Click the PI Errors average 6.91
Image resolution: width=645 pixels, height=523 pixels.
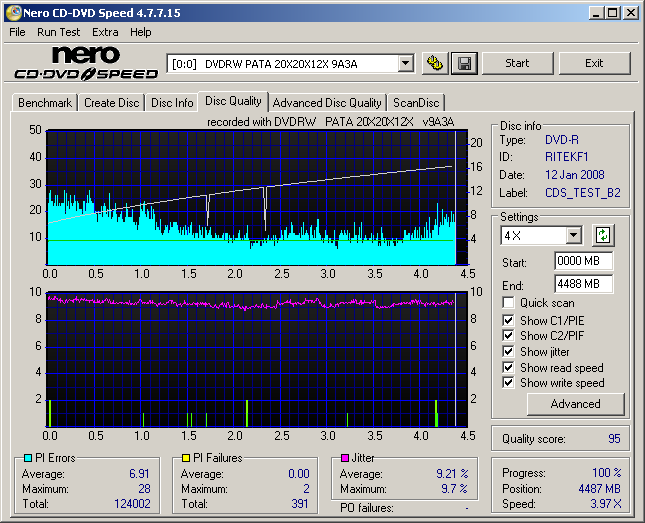(x=139, y=474)
